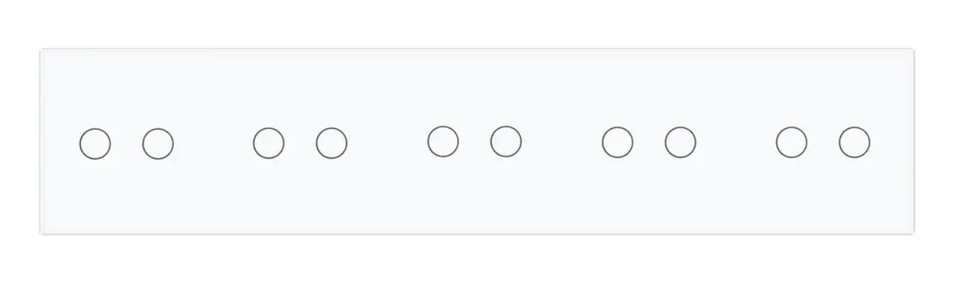980x302 pixels.
Task: Select the left circle of the second pair
Action: click(268, 143)
